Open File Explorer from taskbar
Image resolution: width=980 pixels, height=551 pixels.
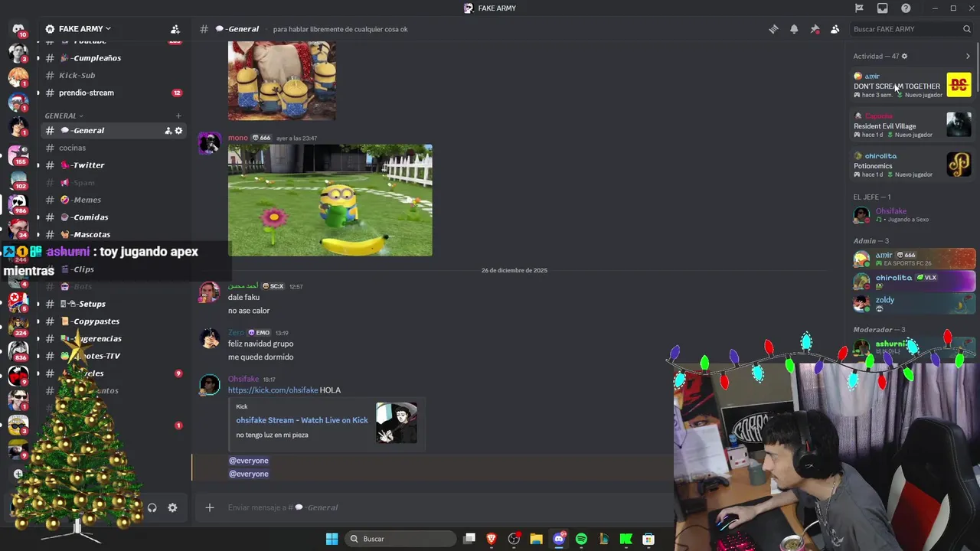point(536,539)
